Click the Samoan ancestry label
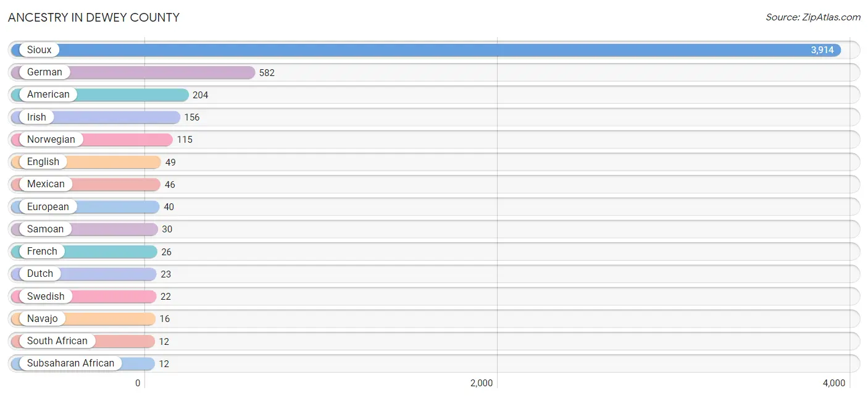The width and height of the screenshot is (868, 398). (x=45, y=229)
